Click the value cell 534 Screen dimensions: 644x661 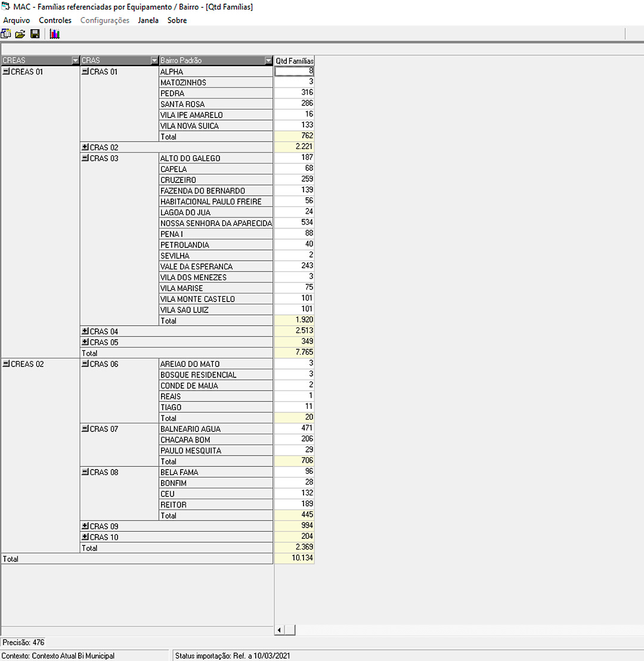pos(295,222)
